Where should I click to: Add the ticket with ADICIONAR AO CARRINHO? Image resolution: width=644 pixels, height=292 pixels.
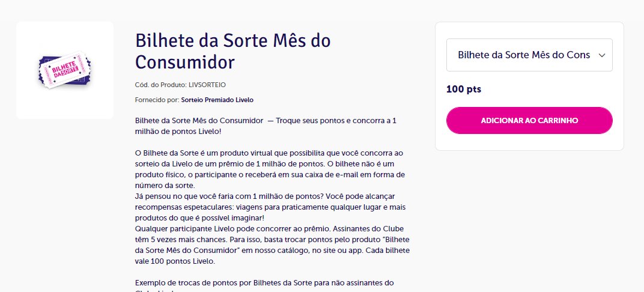(x=529, y=121)
